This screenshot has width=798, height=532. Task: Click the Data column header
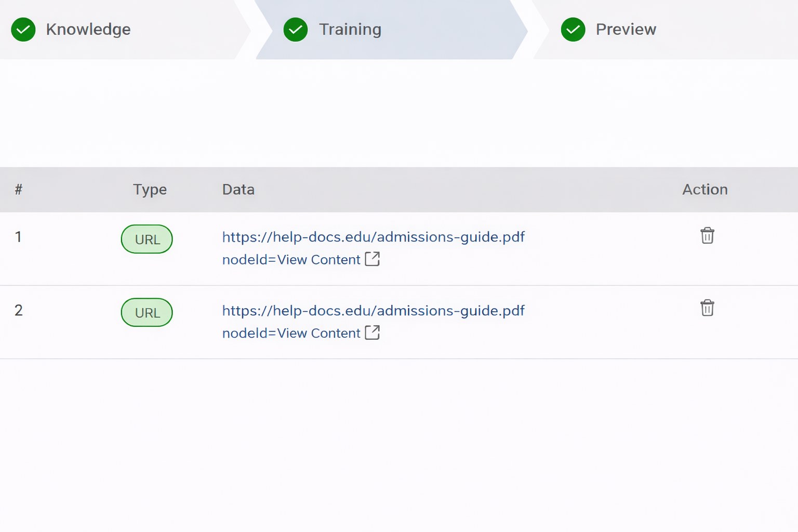click(238, 190)
